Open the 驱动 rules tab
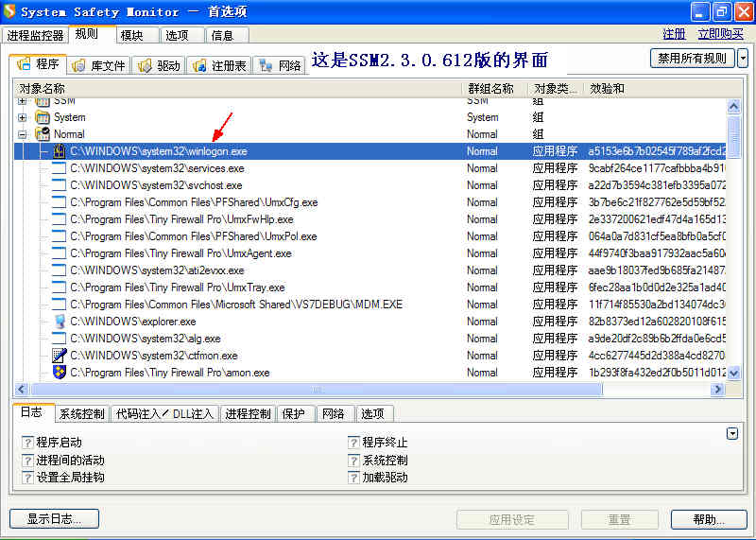 pos(159,65)
